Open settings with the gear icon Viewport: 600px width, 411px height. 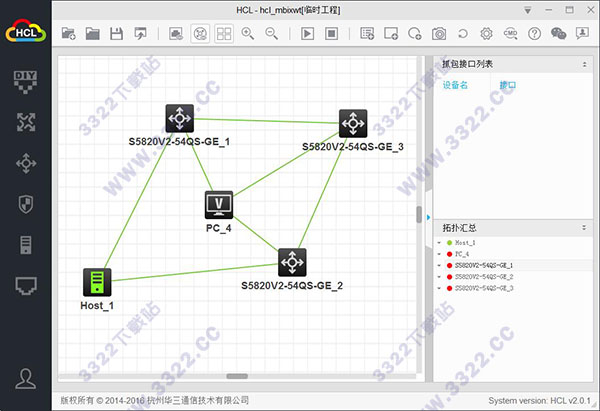point(486,34)
